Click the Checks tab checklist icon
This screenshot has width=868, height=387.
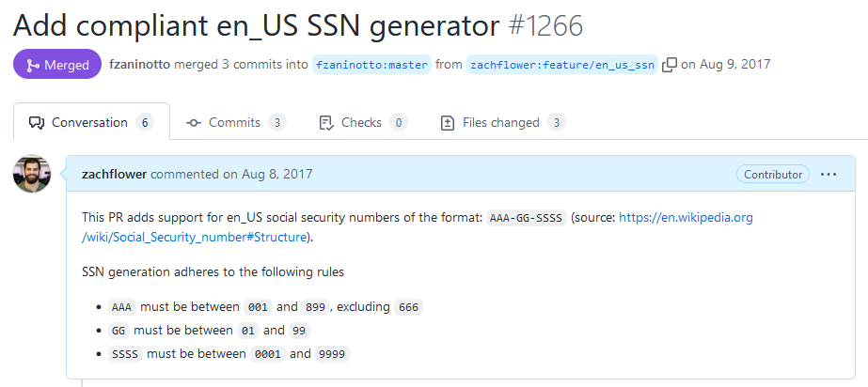point(327,123)
